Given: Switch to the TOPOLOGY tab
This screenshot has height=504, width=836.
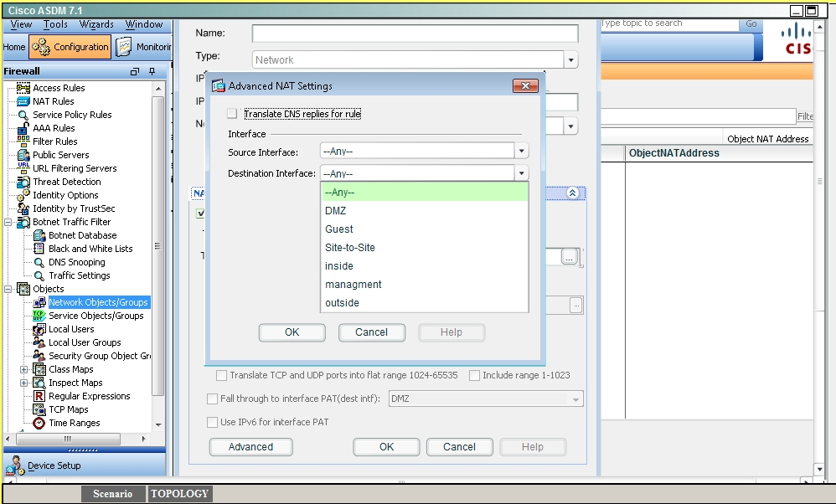Looking at the screenshot, I should tap(179, 494).
